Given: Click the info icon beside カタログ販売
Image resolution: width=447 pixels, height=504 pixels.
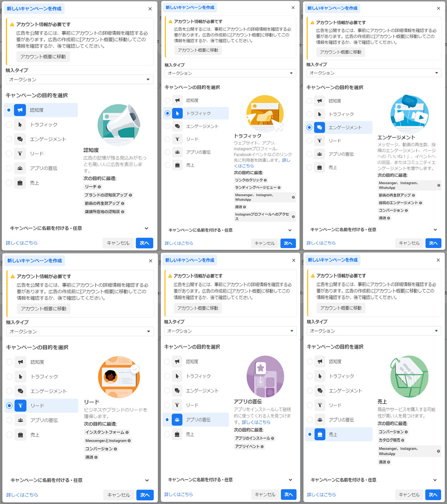Looking at the screenshot, I should tap(403, 440).
